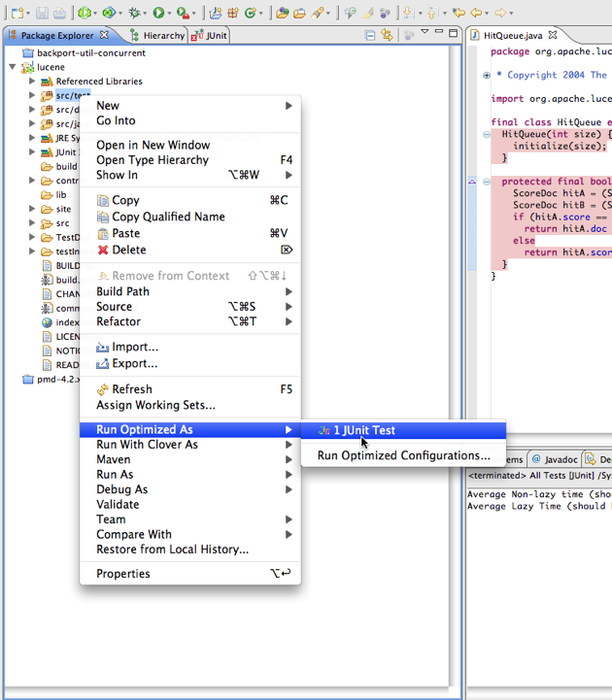This screenshot has height=700, width=612.
Task: Expand the Referenced Libraries tree node
Action: pyautogui.click(x=32, y=82)
